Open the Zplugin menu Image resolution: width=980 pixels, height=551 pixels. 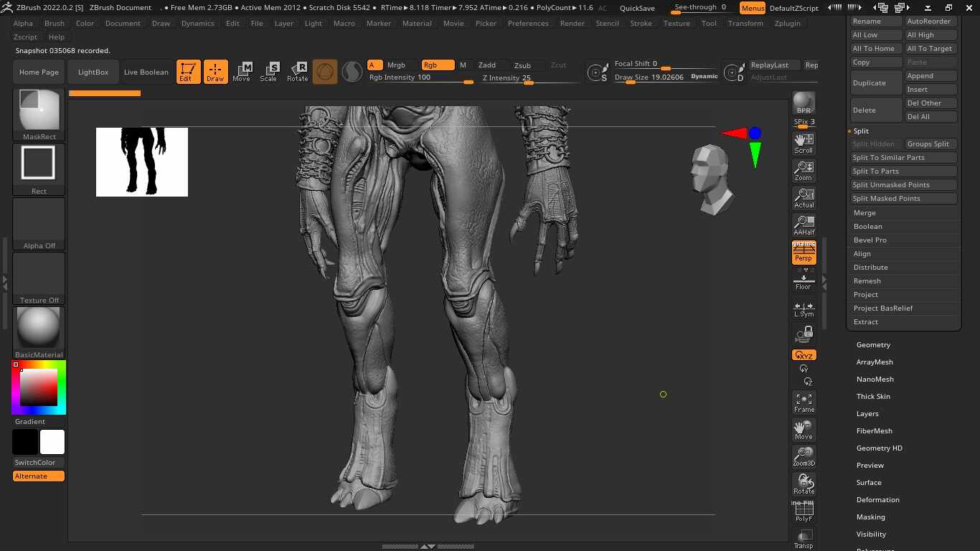(788, 23)
